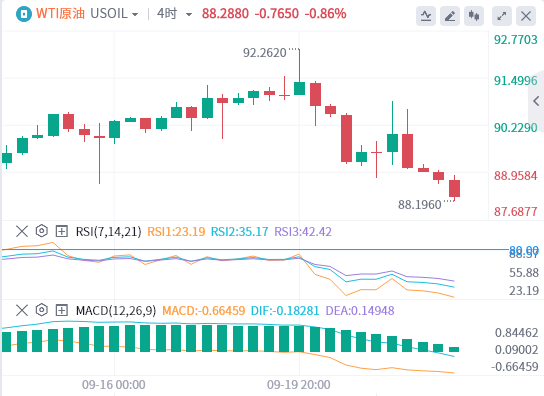Screen dimensions: 544x396
Task: Open the indicators chart icon in toolbar
Action: tap(426, 16)
